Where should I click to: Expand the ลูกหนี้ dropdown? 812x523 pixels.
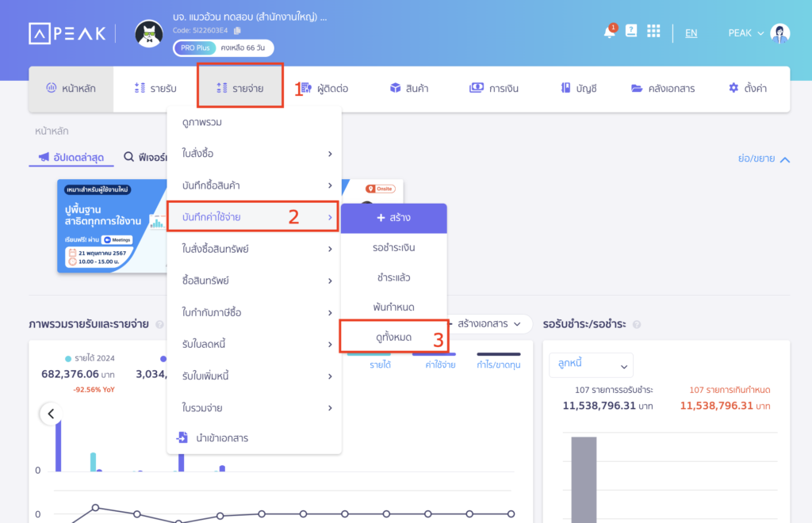591,365
